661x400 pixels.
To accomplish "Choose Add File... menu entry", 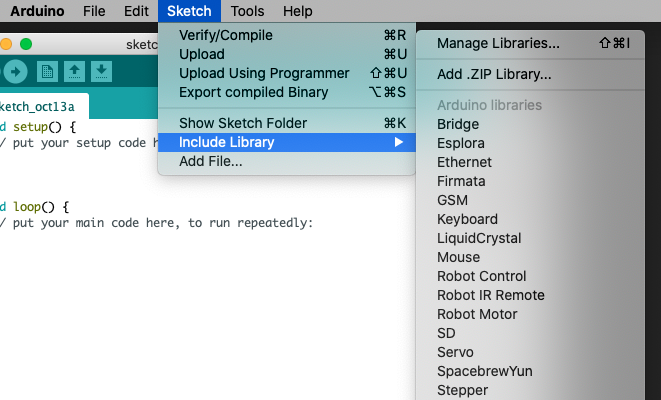I will tap(287, 161).
